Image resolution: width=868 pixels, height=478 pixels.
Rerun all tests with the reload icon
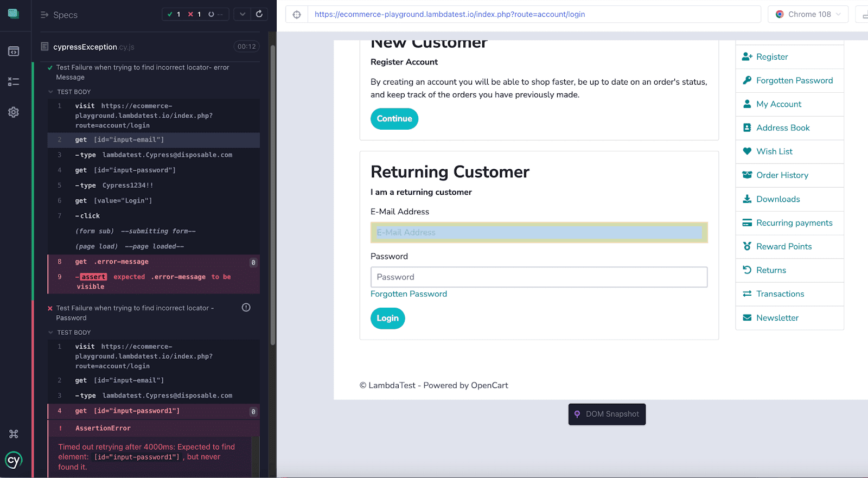coord(259,14)
